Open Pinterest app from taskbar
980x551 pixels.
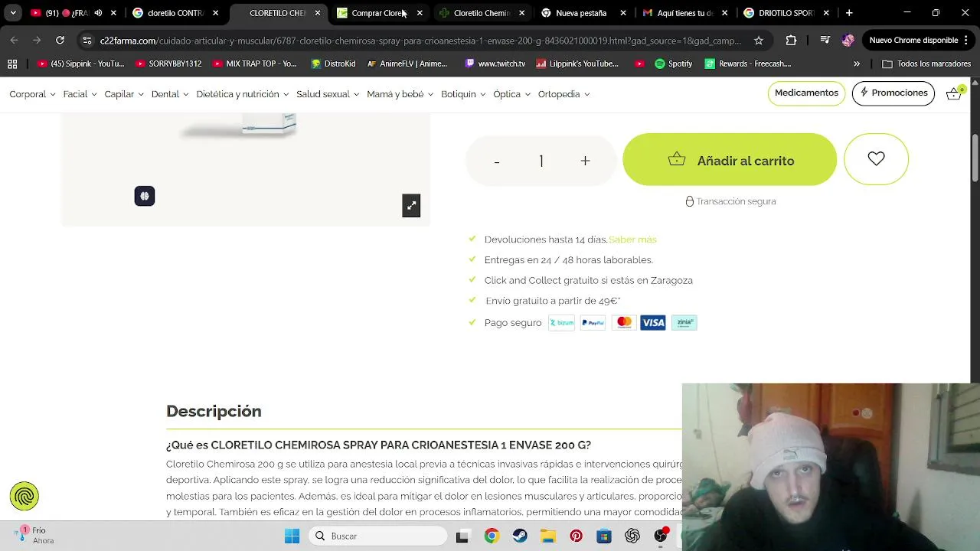pyautogui.click(x=577, y=536)
